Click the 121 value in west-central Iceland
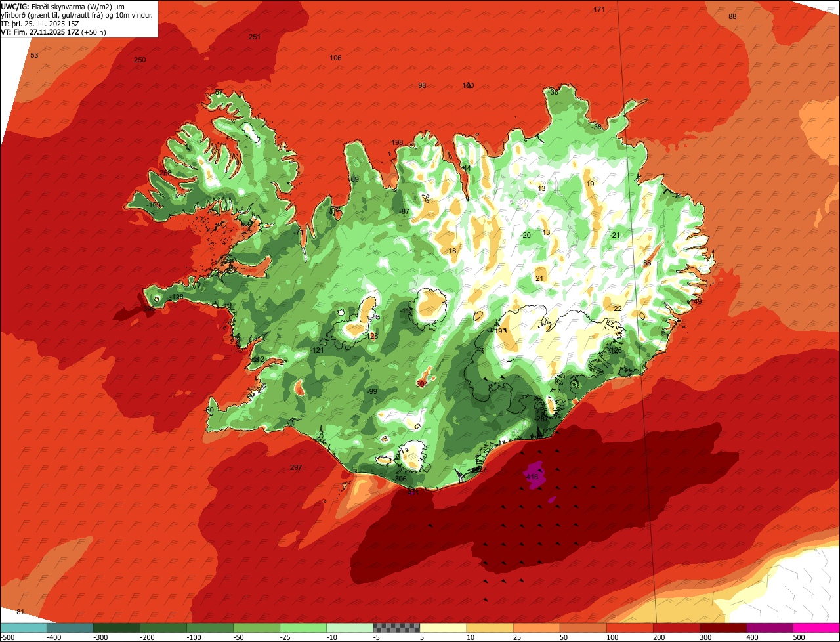Image resolution: width=840 pixels, height=642 pixels. 318,350
